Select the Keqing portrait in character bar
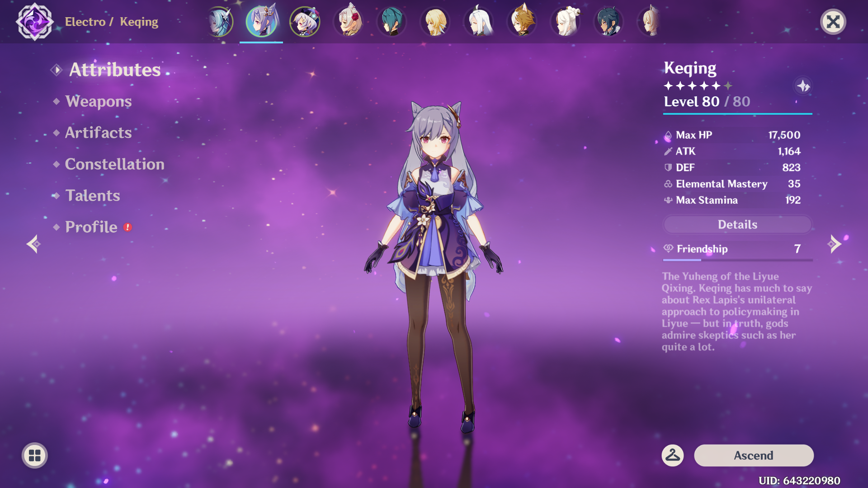Image resolution: width=868 pixels, height=488 pixels. 261,22
